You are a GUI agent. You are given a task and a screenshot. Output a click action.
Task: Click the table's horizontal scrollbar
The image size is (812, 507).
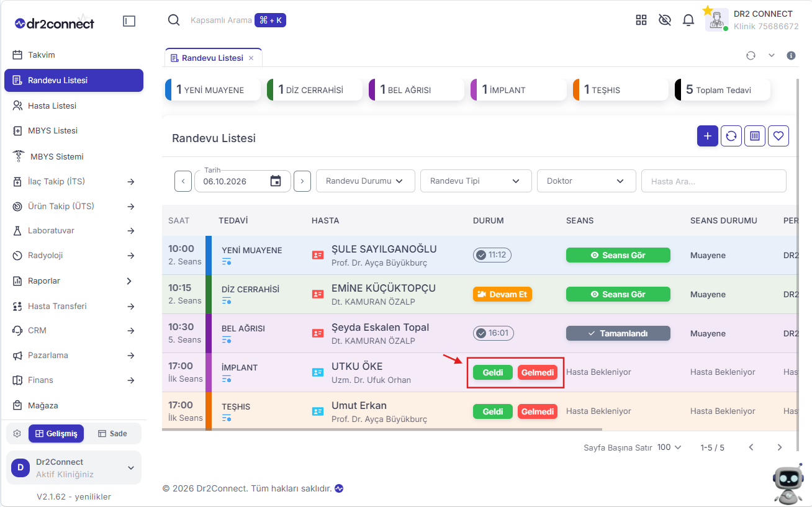[x=382, y=429]
